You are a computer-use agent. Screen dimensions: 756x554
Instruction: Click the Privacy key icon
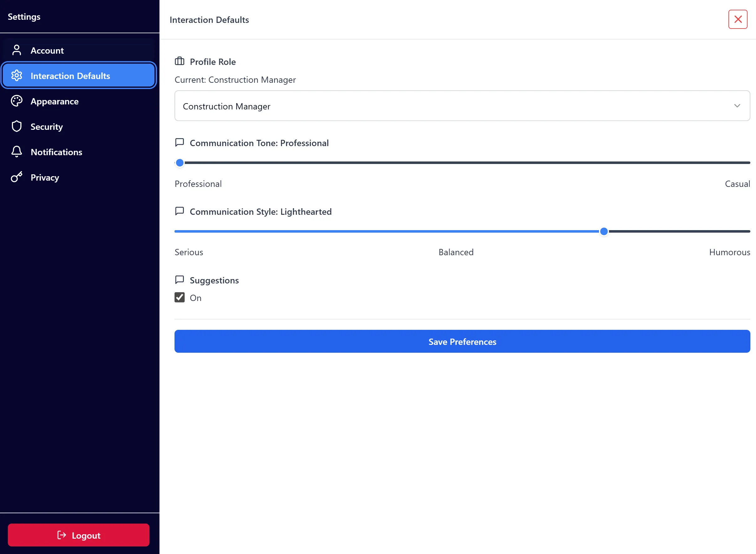16,177
